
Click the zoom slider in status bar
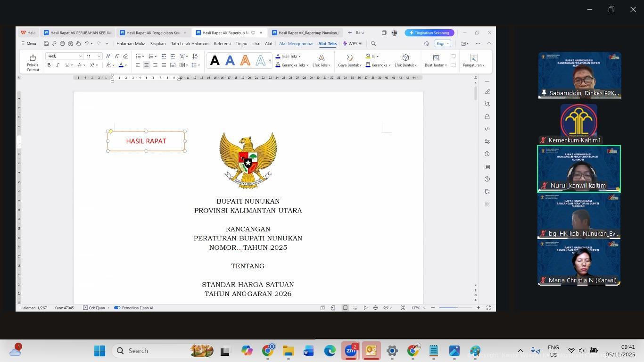(x=455, y=308)
